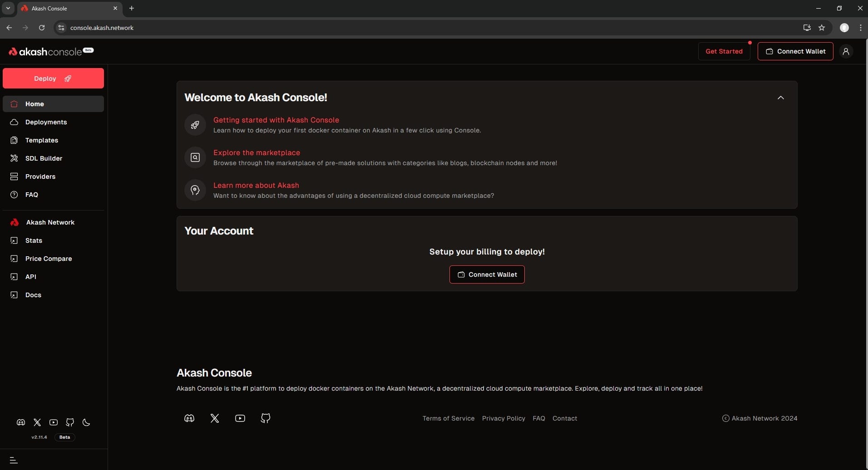Open Getting started with Akash Console link
Image resolution: width=868 pixels, height=470 pixels.
coord(276,120)
